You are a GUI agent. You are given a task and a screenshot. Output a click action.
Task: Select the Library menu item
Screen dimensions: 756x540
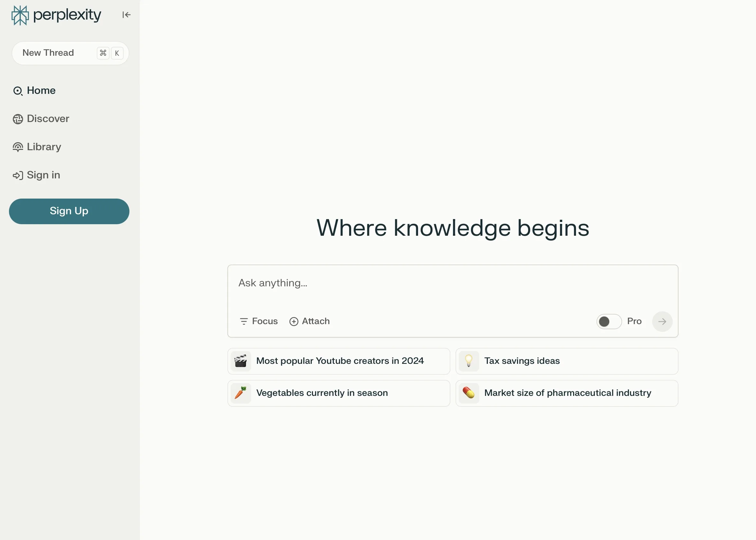click(x=45, y=147)
